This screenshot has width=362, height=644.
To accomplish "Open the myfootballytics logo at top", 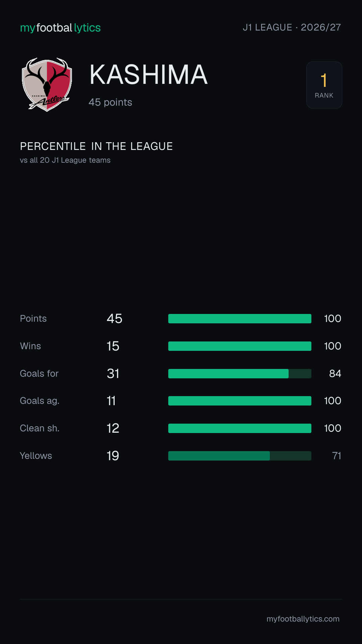I will point(60,28).
